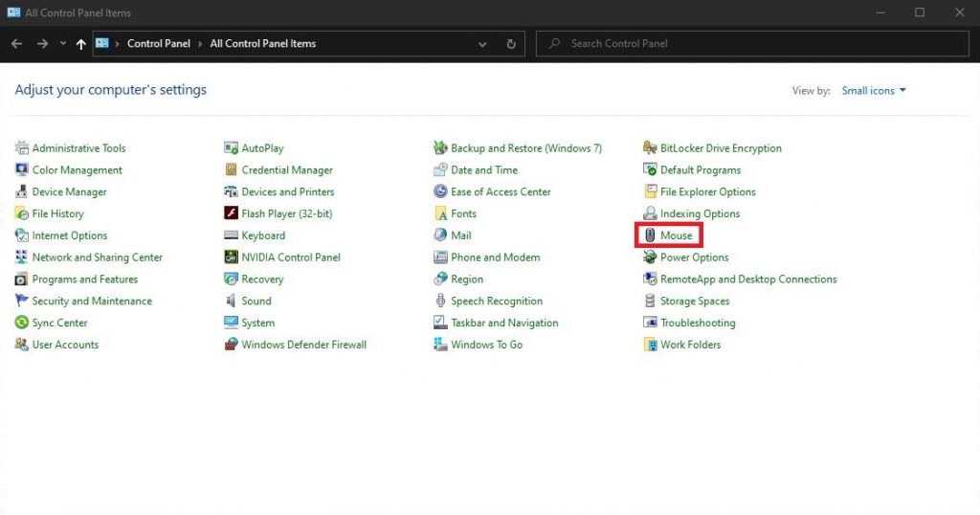The height and width of the screenshot is (515, 980).
Task: Click the Fonts folder icon
Action: (440, 213)
